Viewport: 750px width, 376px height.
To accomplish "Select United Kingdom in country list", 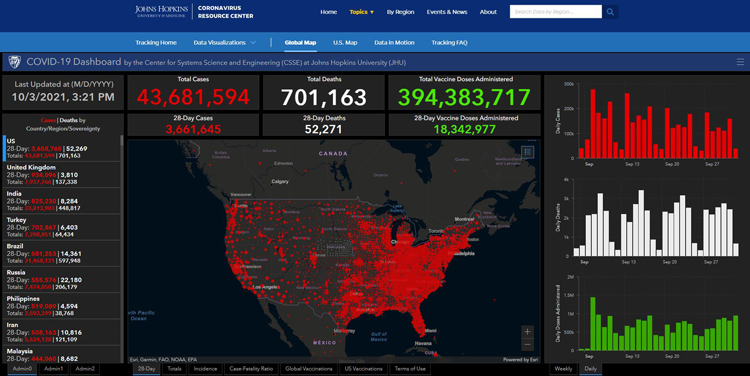I will (x=62, y=175).
